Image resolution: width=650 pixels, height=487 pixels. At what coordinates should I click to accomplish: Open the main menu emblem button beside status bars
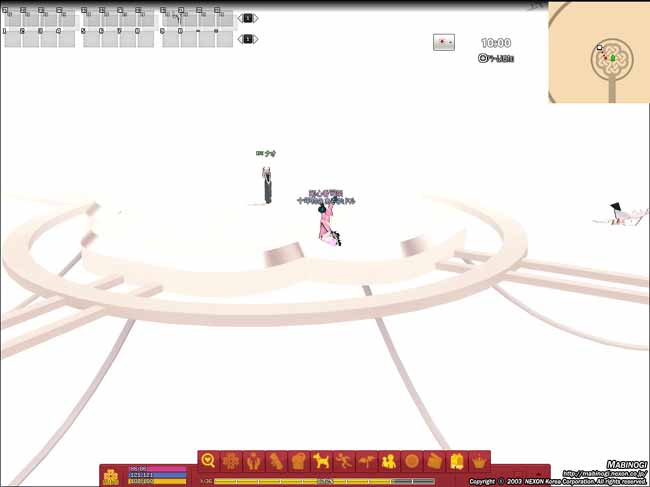tap(111, 477)
